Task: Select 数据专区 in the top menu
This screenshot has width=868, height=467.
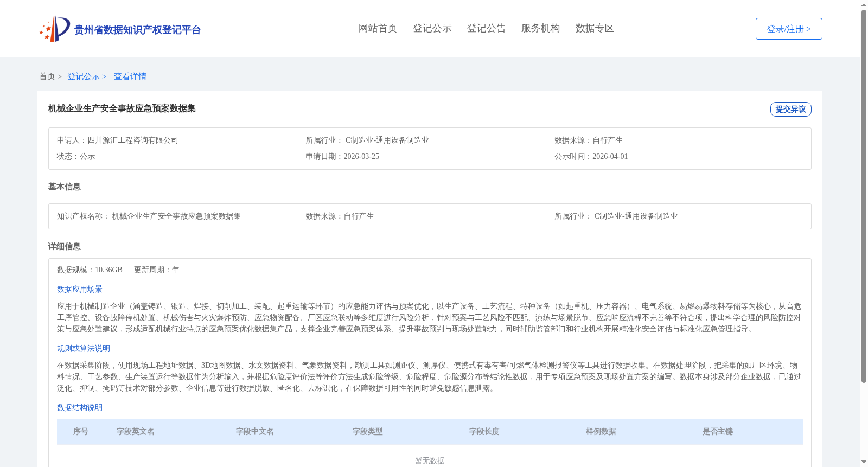Action: [x=595, y=28]
